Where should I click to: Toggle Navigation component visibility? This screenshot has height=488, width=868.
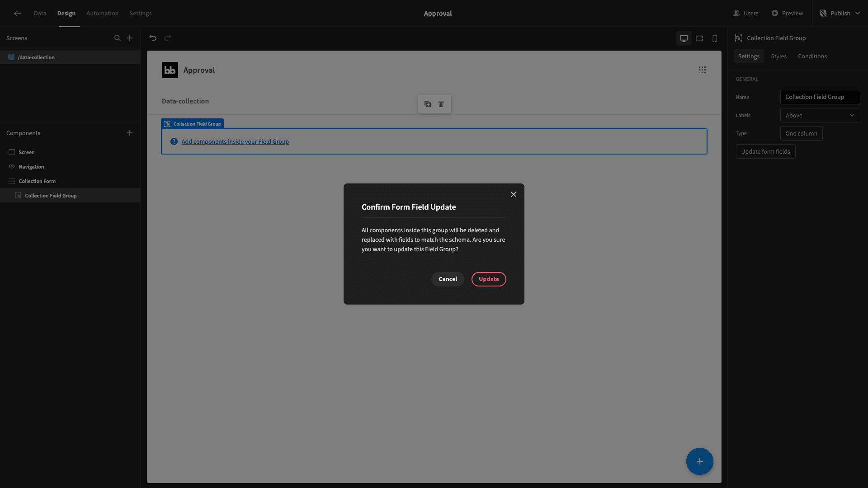[11, 166]
